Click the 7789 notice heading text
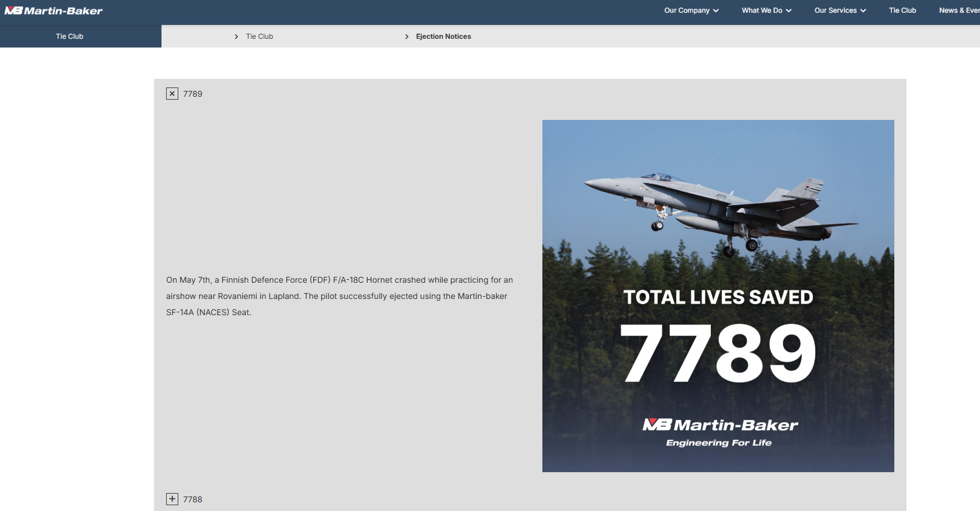Viewport: 980px width, 511px height. (193, 94)
